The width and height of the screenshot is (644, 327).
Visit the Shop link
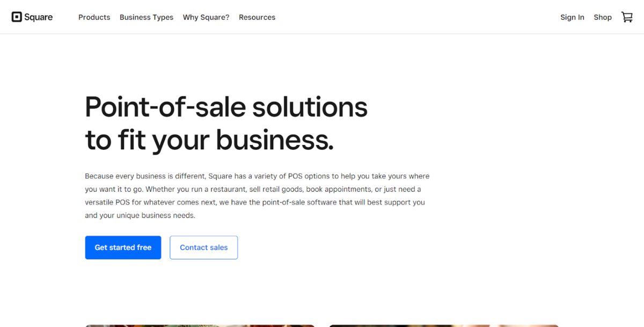[x=603, y=17]
